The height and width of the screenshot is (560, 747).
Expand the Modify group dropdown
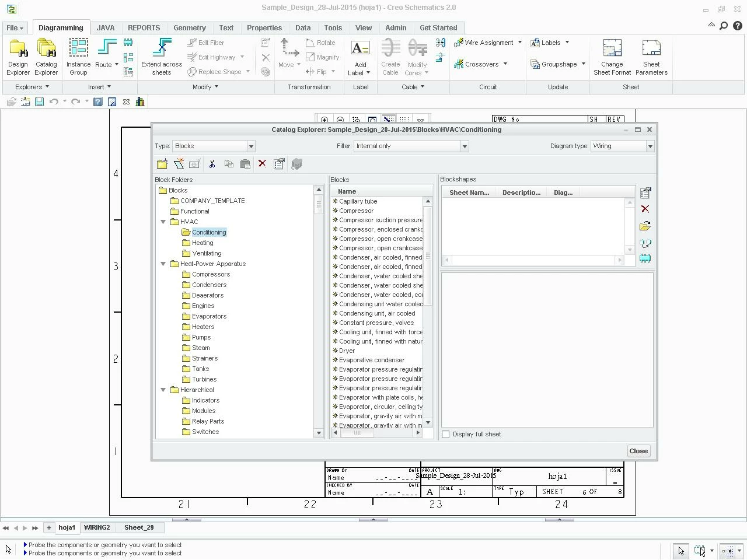(205, 87)
